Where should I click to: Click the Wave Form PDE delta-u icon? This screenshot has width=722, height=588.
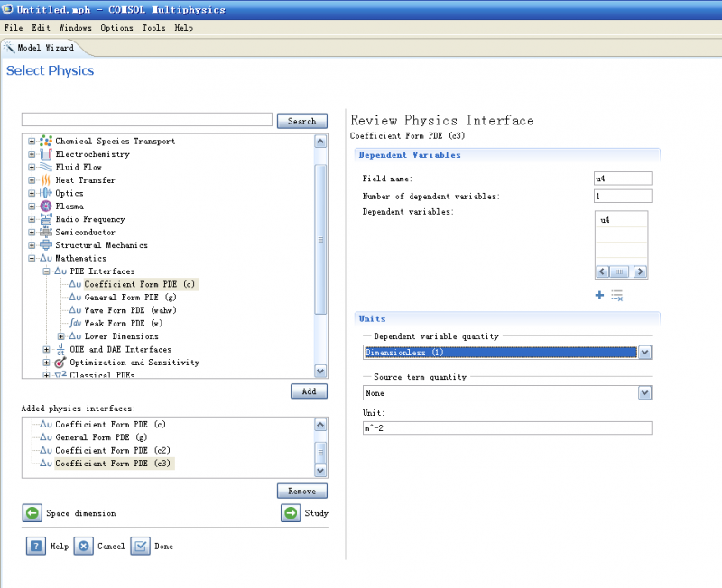click(x=75, y=310)
